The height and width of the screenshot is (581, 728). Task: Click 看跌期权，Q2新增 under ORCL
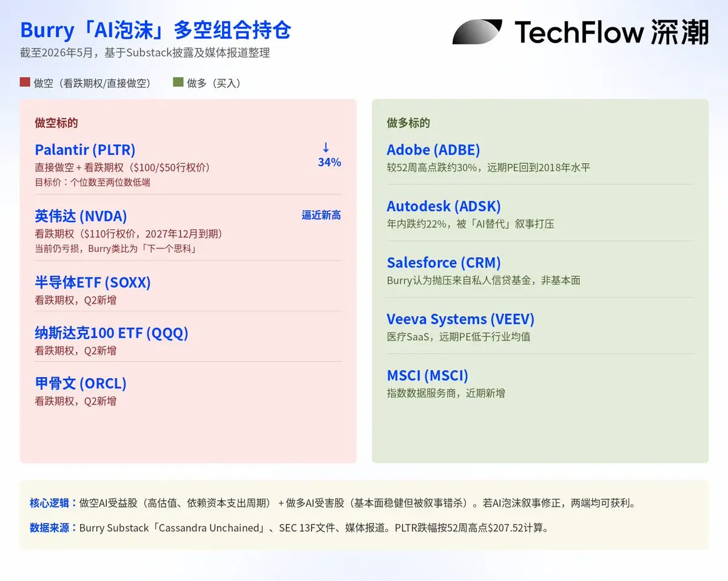tap(75, 401)
